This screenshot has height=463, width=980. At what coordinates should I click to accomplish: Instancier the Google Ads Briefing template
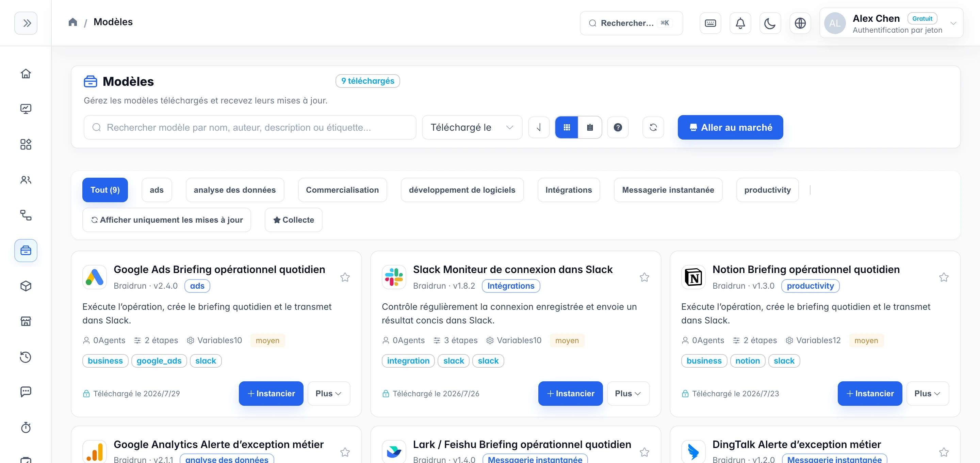[x=271, y=394]
